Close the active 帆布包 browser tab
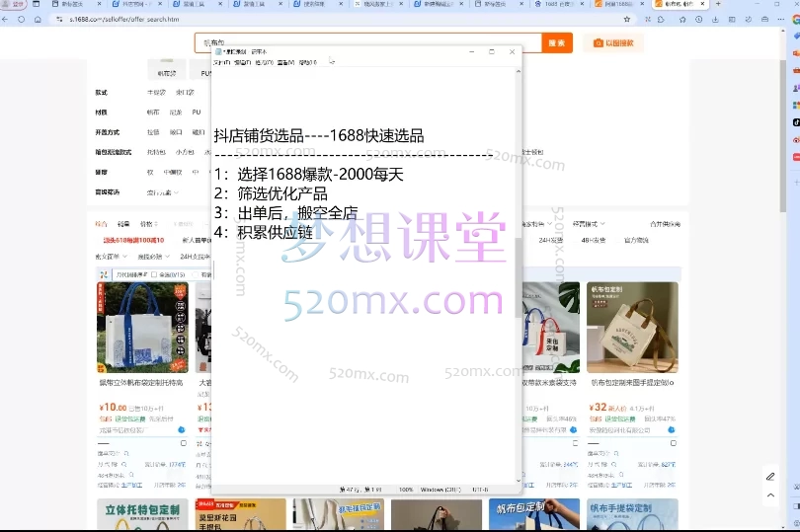The width and height of the screenshot is (800, 532). [x=702, y=4]
